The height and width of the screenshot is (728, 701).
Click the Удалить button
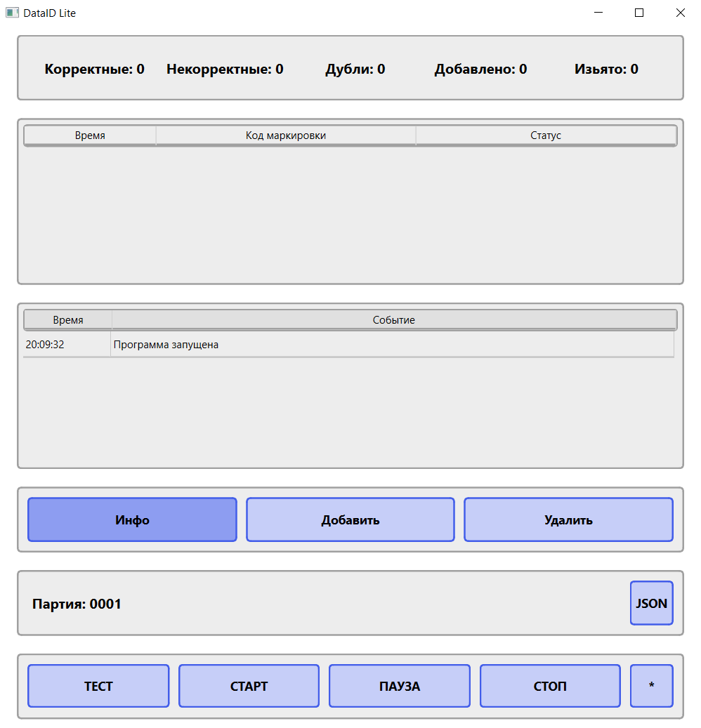pyautogui.click(x=568, y=519)
